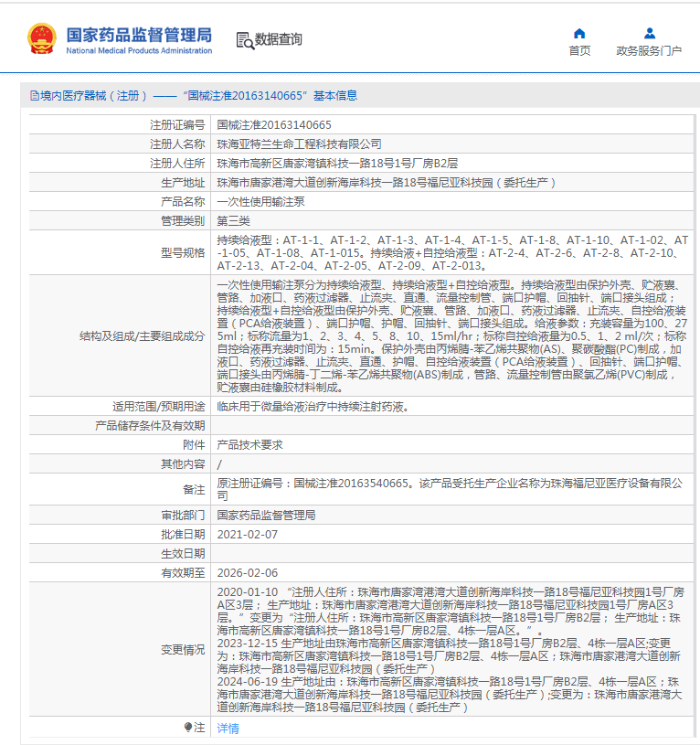Click the 产品名称 row label

(183, 202)
